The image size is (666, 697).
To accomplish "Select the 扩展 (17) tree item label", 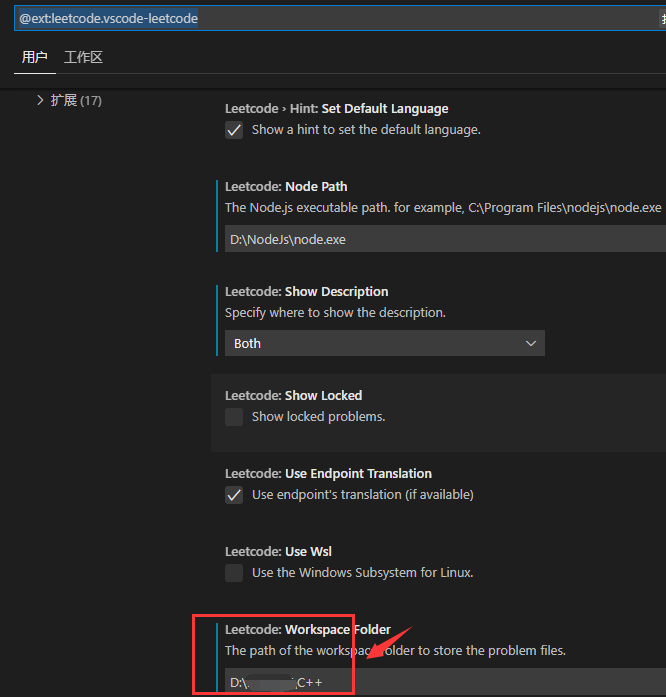I will pyautogui.click(x=76, y=100).
